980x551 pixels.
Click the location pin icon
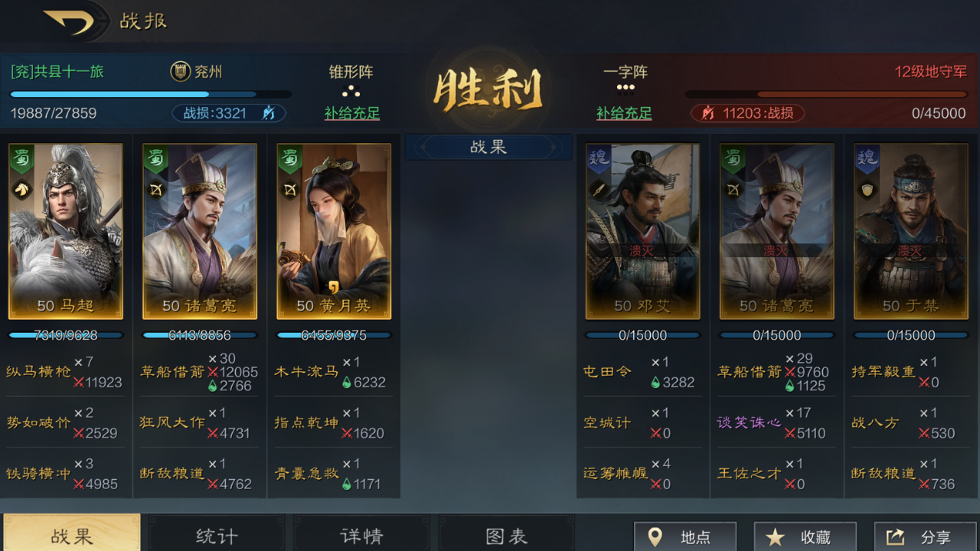(x=655, y=537)
